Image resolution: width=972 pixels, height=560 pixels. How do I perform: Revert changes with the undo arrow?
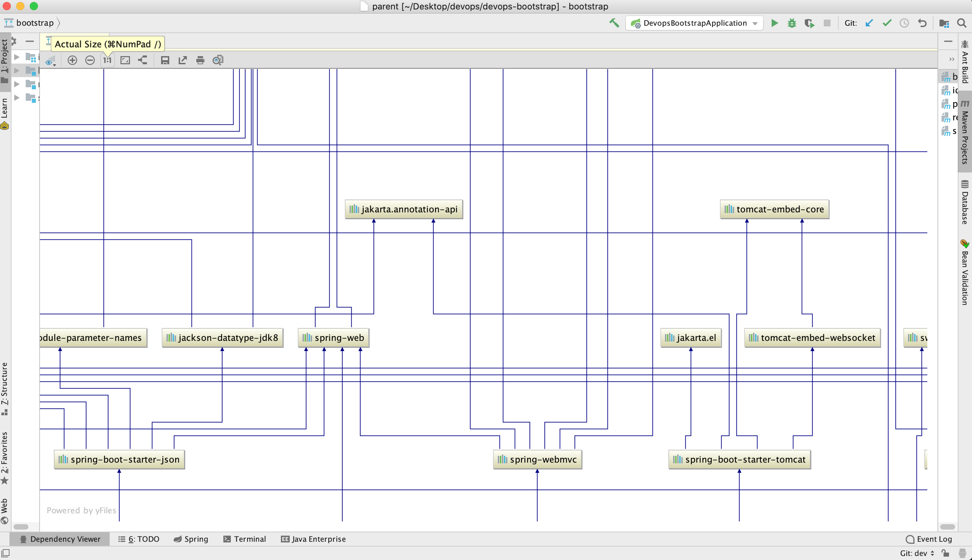922,23
